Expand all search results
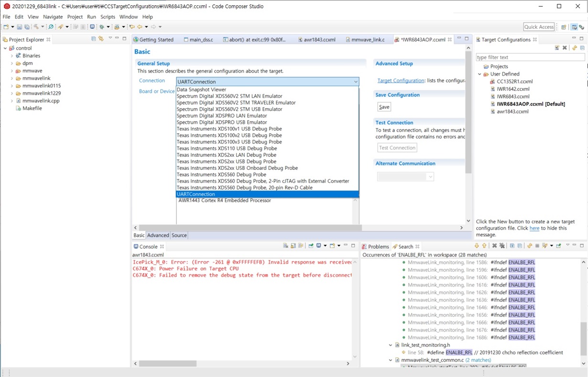This screenshot has width=588, height=377. (x=512, y=246)
